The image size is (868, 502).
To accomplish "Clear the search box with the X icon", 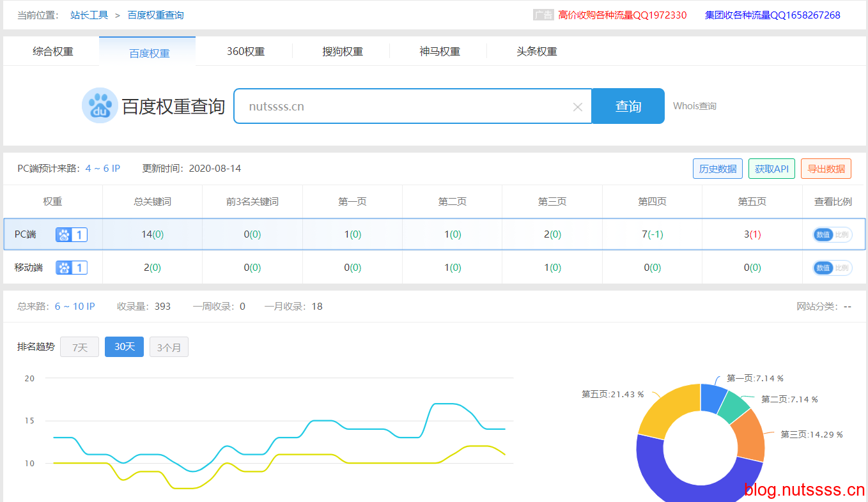I will coord(578,107).
